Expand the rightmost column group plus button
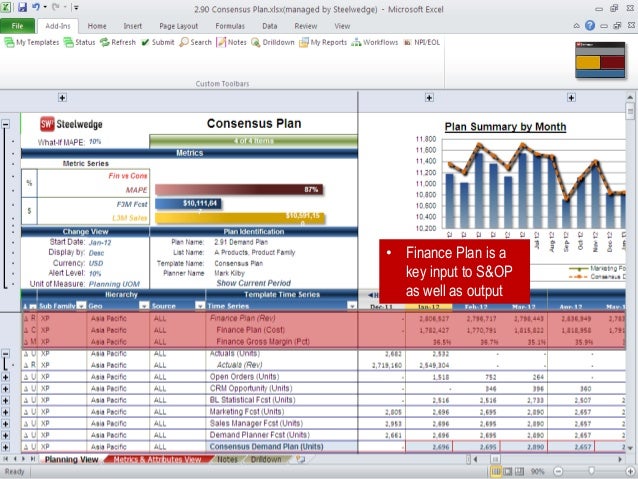Screen dimensions: 638x479 tap(571, 98)
